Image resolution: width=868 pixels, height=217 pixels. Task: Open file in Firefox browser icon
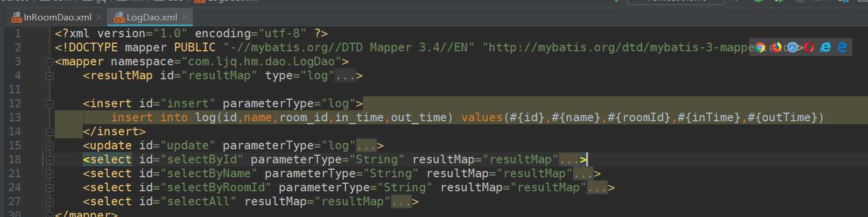[776, 48]
